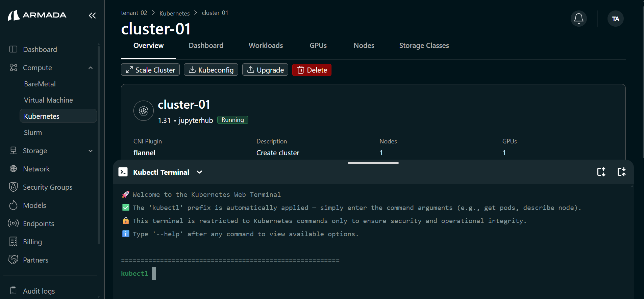Open Virtual Machine in the sidebar
Image resolution: width=644 pixels, height=299 pixels.
point(48,100)
